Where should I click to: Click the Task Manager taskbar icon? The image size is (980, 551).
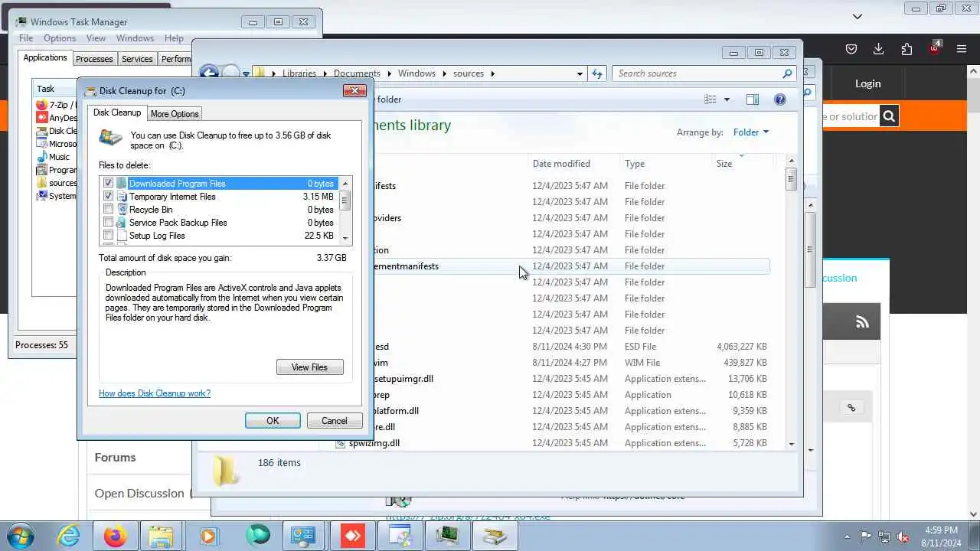(447, 536)
